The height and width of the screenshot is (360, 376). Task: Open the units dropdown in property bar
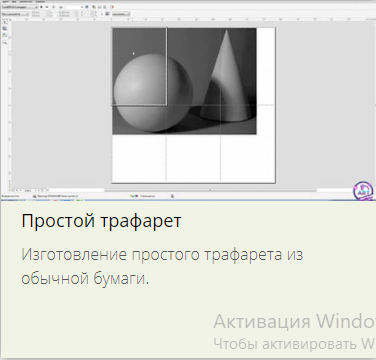121,14
